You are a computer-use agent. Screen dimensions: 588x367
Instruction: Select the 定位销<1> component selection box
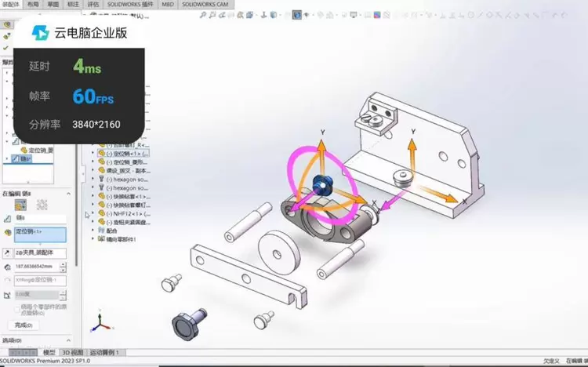tap(39, 233)
